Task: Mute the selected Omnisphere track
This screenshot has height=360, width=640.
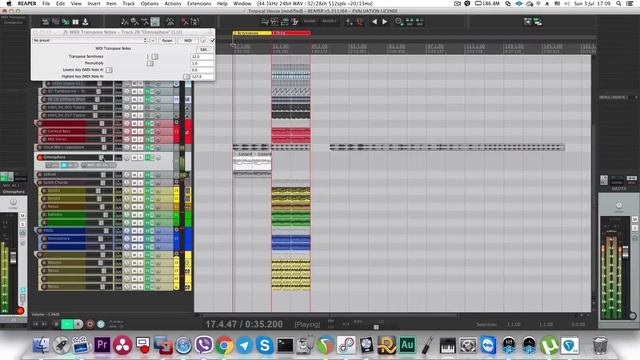Action: (x=134, y=157)
